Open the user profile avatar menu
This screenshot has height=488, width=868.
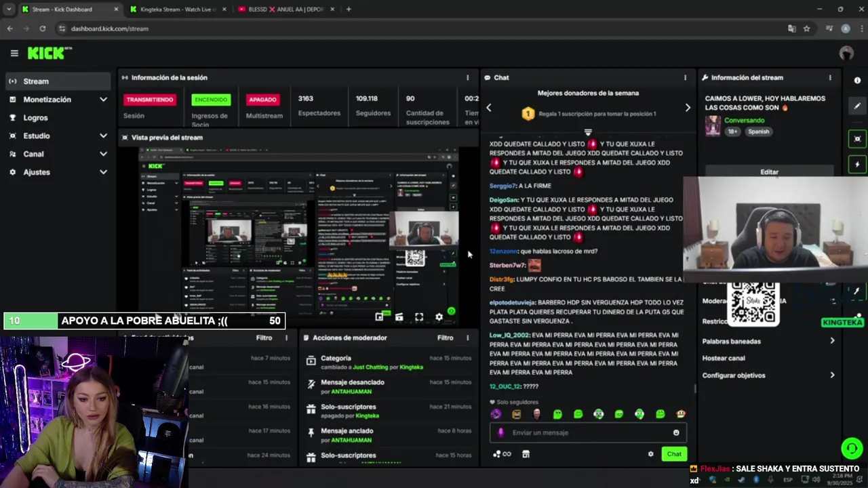[846, 54]
